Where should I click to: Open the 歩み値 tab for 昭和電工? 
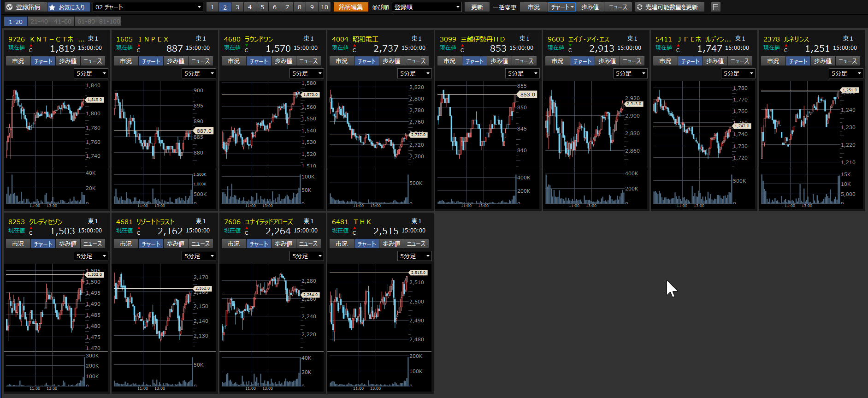391,61
